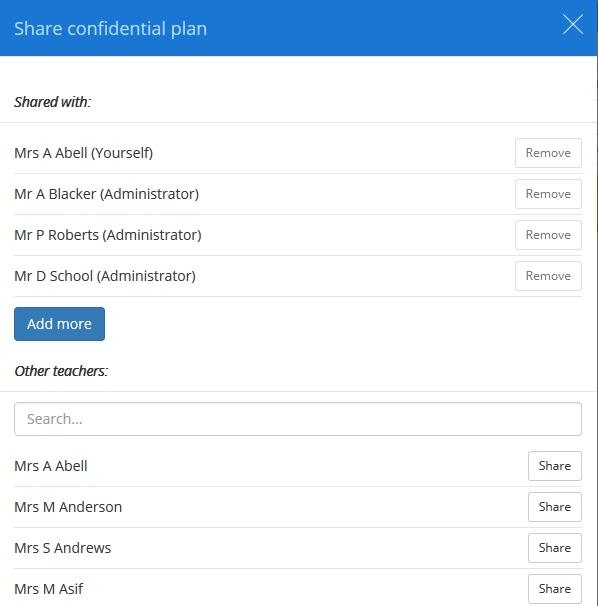The width and height of the screenshot is (598, 606).
Task: Click the Add more button
Action: click(x=60, y=324)
